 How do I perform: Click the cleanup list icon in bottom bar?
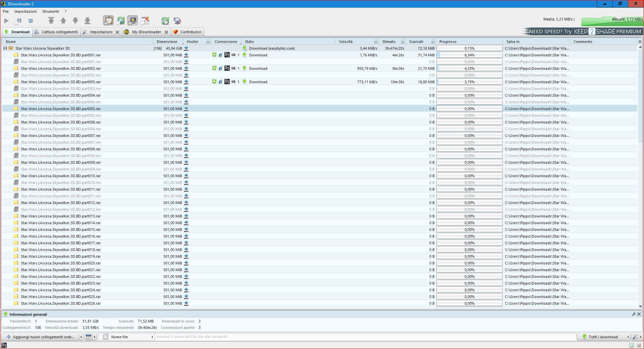89,337
